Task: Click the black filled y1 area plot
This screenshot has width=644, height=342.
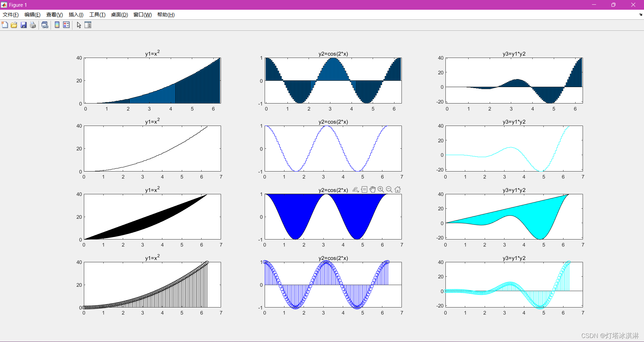Action: tap(152, 217)
